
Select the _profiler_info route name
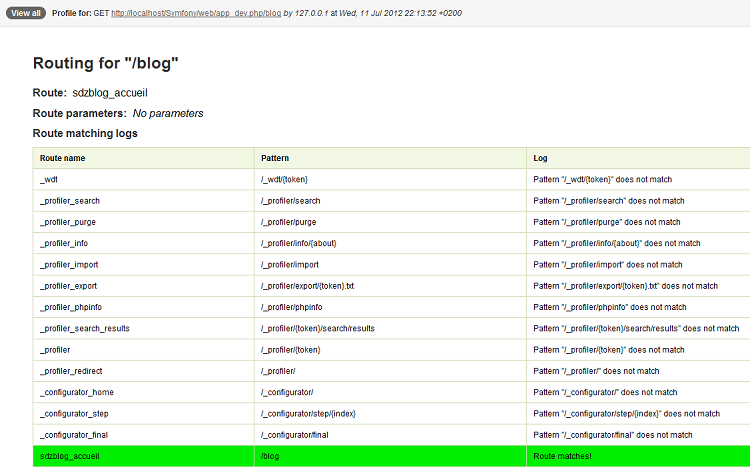pyautogui.click(x=66, y=243)
